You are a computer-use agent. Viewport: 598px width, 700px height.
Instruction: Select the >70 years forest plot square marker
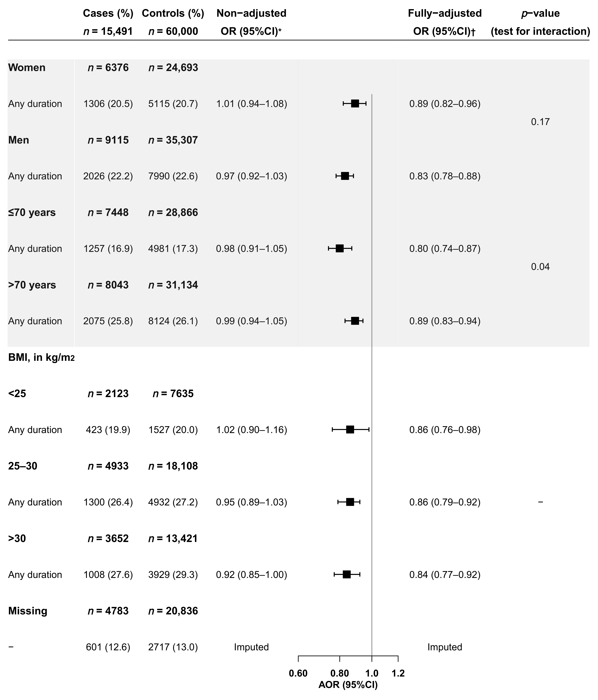click(x=355, y=321)
